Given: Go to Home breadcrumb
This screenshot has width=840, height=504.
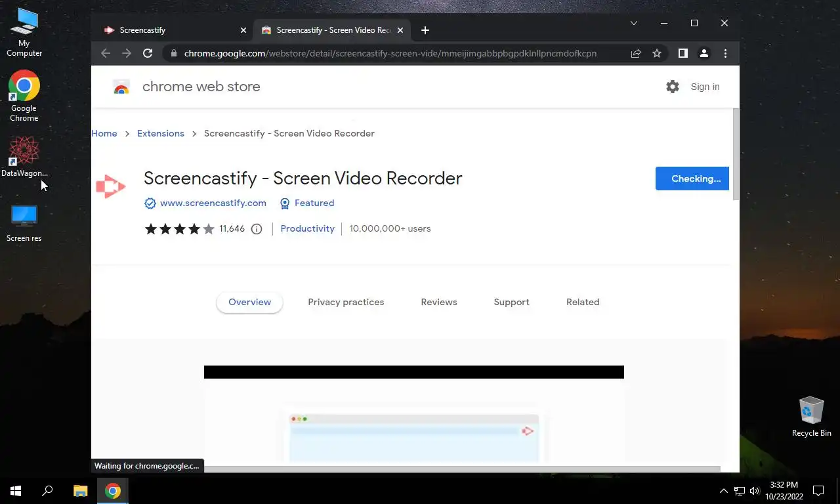Looking at the screenshot, I should pos(104,133).
